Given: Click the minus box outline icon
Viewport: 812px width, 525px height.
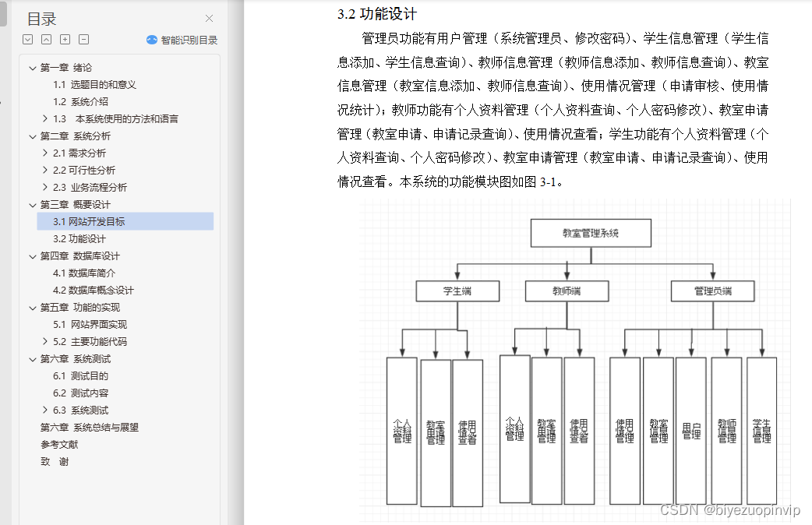Looking at the screenshot, I should 84,40.
